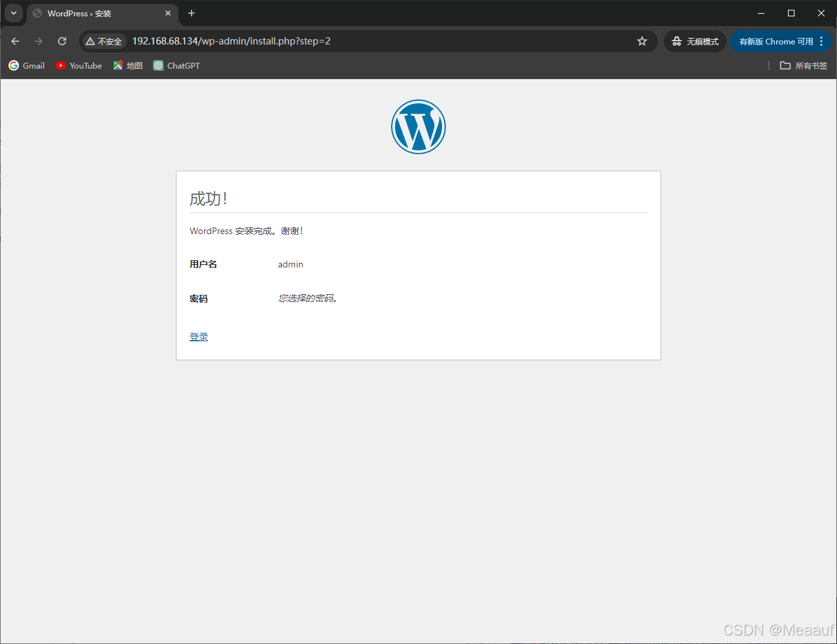Image resolution: width=837 pixels, height=644 pixels.
Task: Click the 成功! heading
Action: click(209, 199)
